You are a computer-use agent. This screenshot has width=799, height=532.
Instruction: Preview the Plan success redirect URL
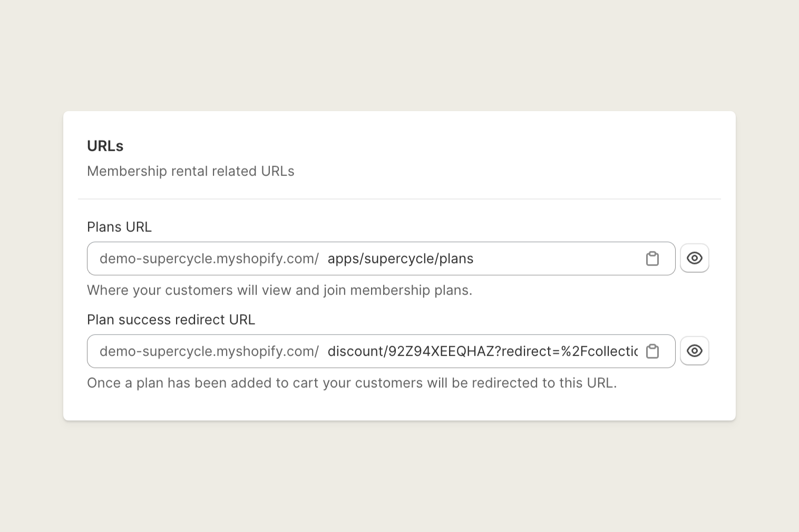(x=694, y=351)
